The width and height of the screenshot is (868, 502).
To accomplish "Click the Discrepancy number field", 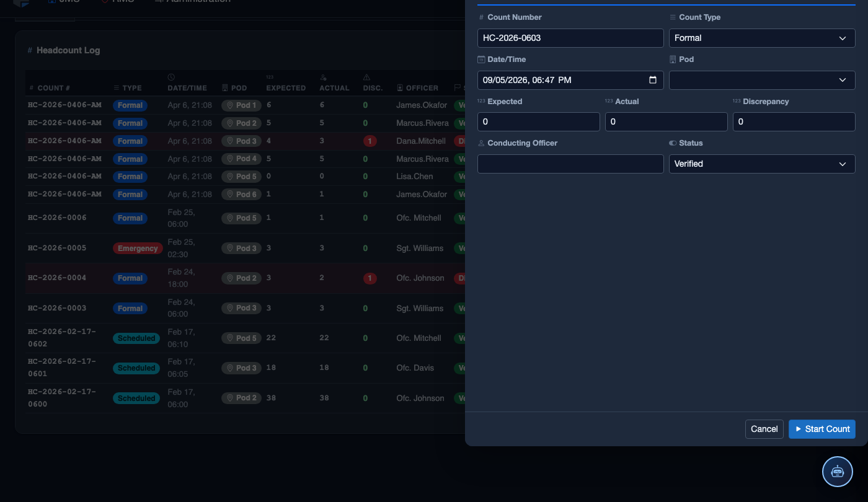I will tap(794, 121).
